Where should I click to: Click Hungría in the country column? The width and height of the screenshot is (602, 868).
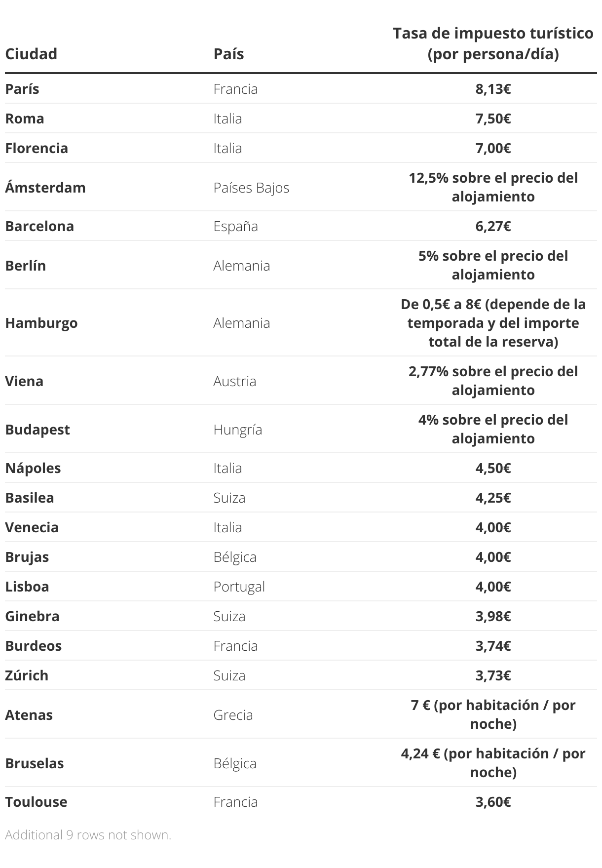click(x=237, y=430)
